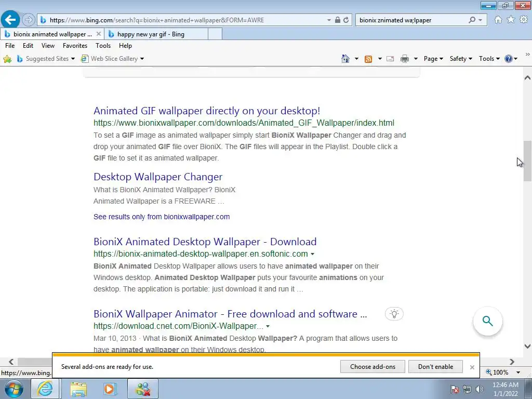The height and width of the screenshot is (399, 532).
Task: Click the scroll down arrow
Action: [527, 347]
